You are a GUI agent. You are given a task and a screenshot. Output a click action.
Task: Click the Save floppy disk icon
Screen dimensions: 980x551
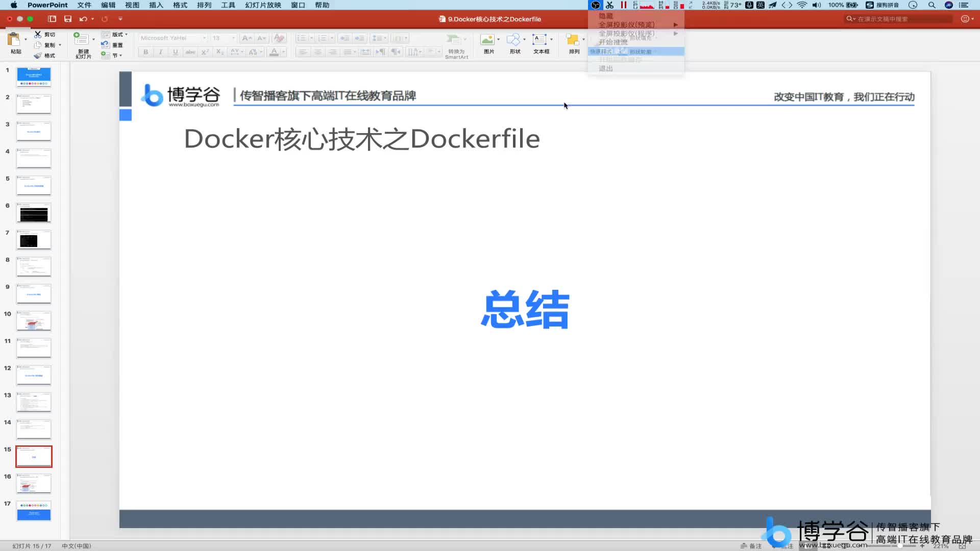(x=68, y=19)
